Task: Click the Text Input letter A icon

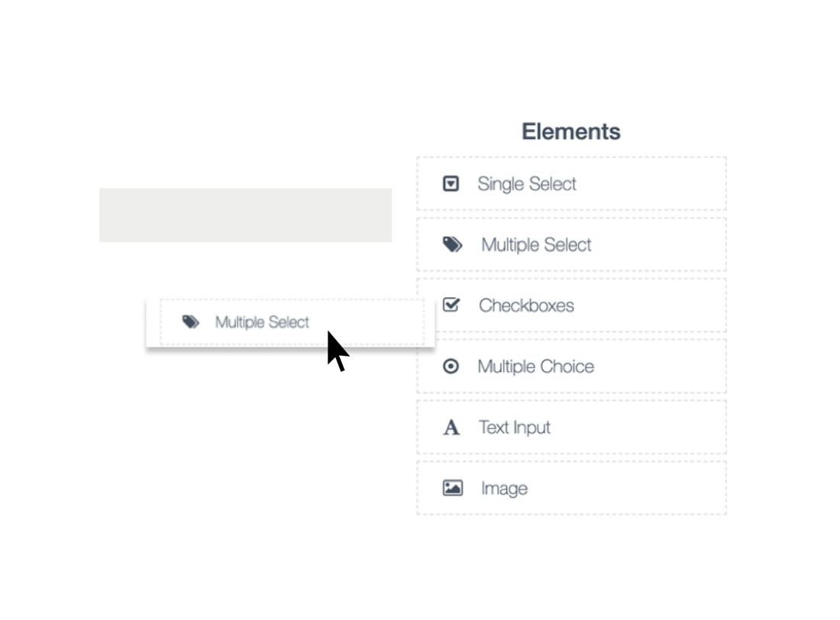Action: 451,428
